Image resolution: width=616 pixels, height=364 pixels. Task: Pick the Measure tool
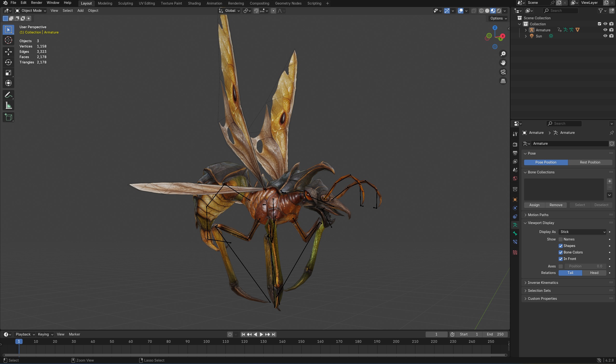8,106
